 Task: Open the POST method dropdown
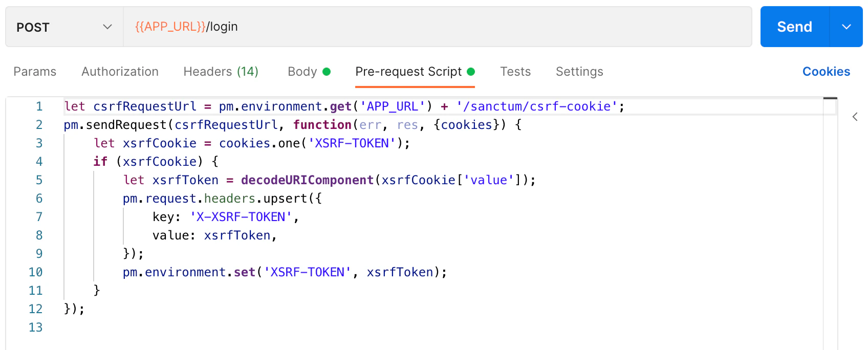pyautogui.click(x=64, y=27)
